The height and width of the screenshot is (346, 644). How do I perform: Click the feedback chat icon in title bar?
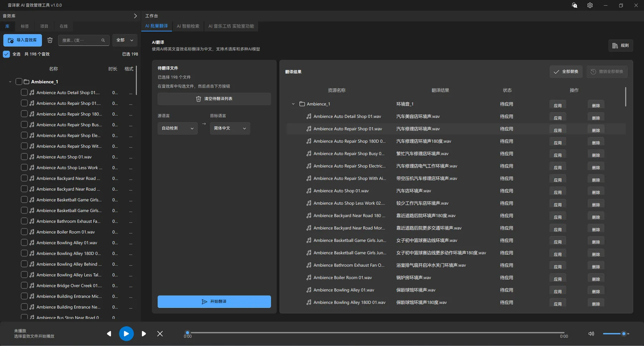[574, 5]
